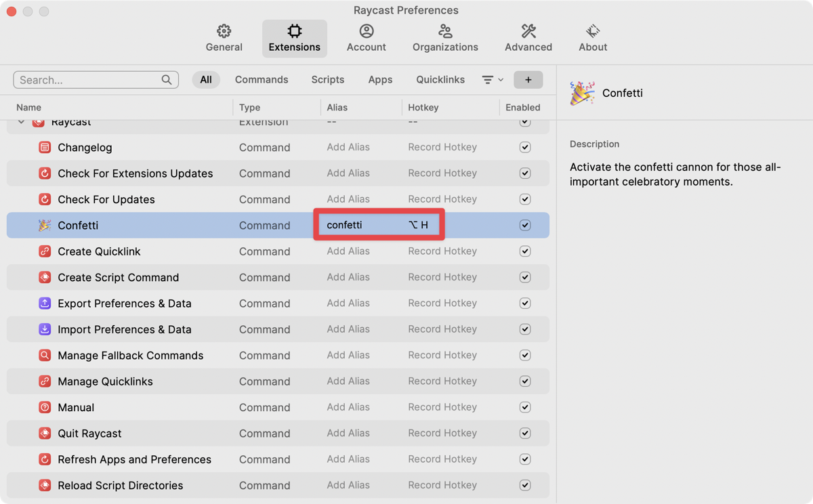This screenshot has width=813, height=504.
Task: Show only Quicklinks in the list
Action: 440,80
